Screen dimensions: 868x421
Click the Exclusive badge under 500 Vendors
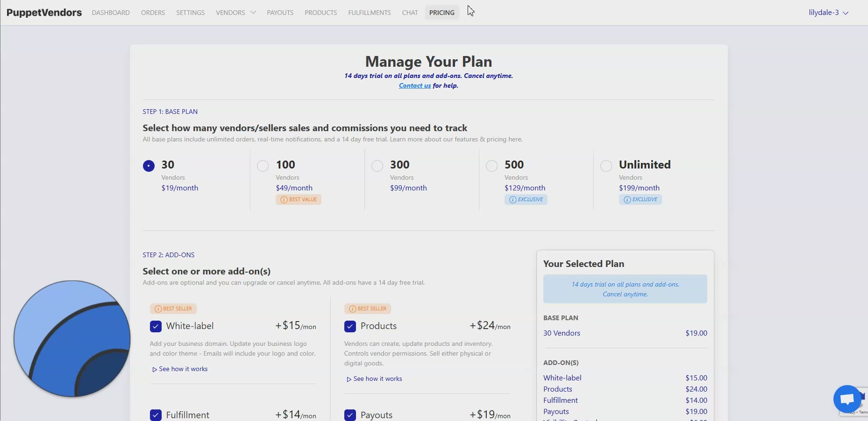[x=526, y=199]
